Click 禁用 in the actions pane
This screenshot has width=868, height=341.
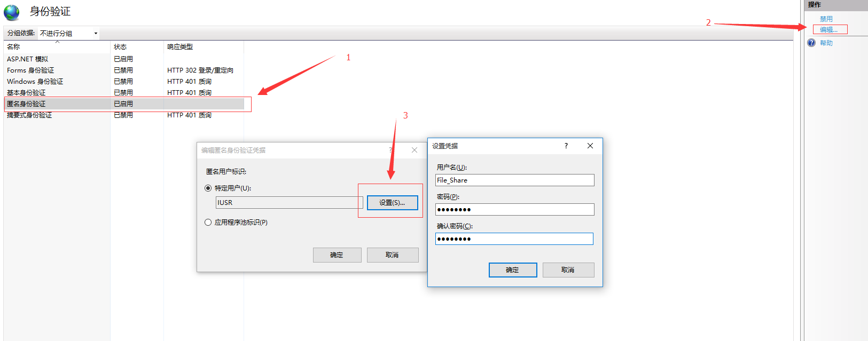pyautogui.click(x=826, y=19)
